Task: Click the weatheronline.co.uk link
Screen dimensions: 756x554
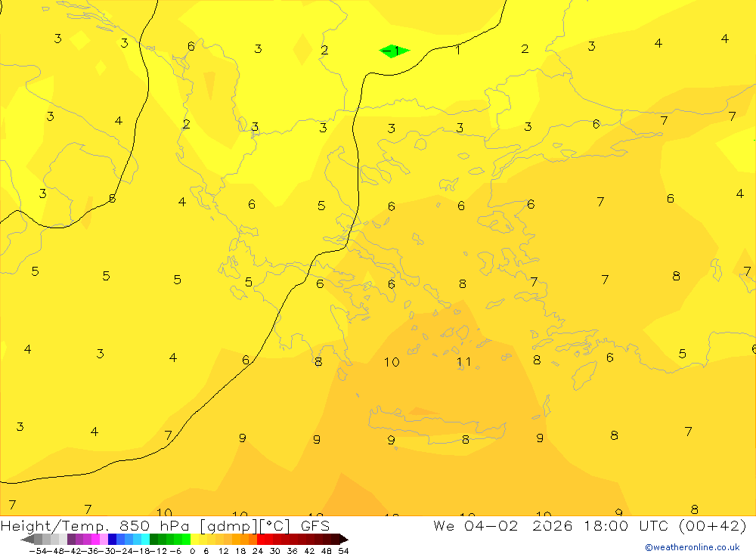Action: tap(692, 547)
